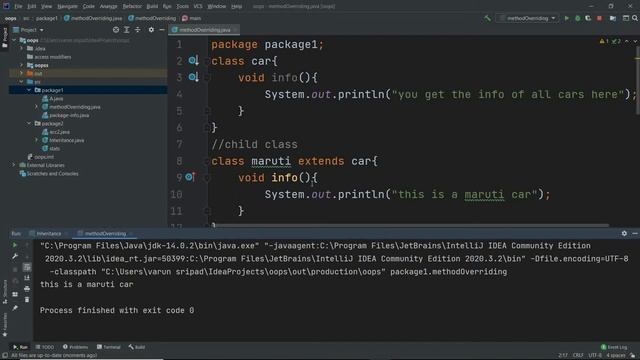Image resolution: width=640 pixels, height=360 pixels.
Task: Click Select Opened File target icon in Project panel
Action: (116, 30)
